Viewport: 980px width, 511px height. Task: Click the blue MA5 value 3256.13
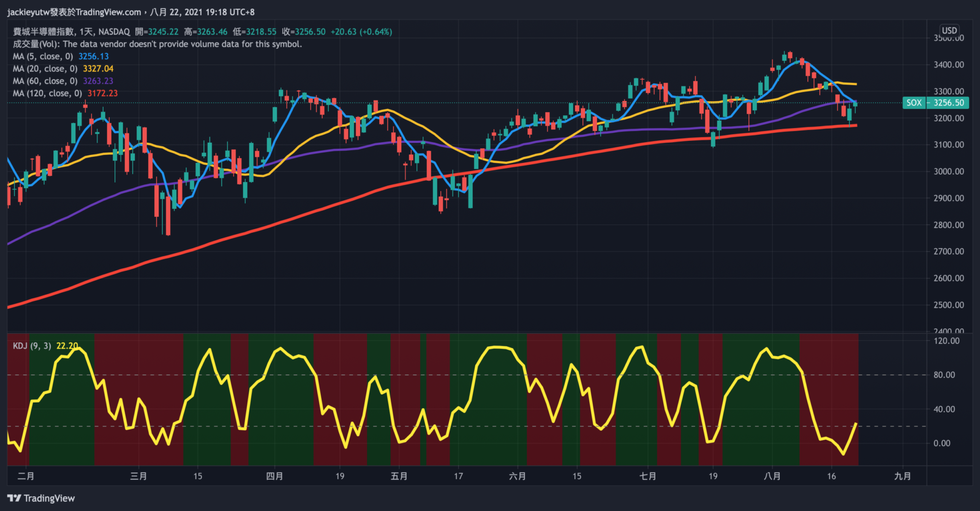[93, 56]
